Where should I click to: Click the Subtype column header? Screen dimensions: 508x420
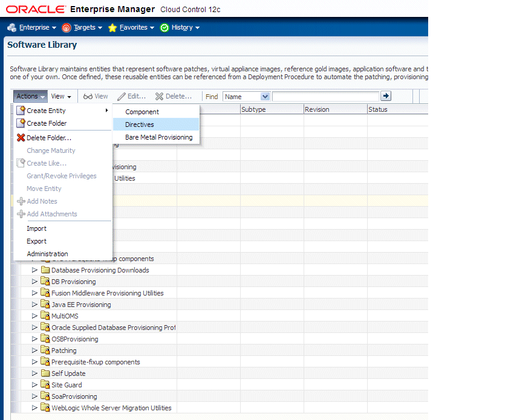point(272,109)
